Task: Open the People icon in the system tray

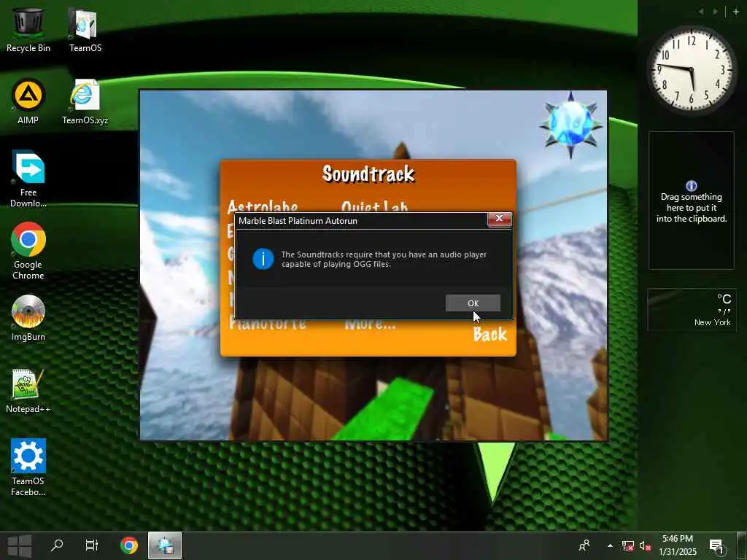Action: click(584, 545)
